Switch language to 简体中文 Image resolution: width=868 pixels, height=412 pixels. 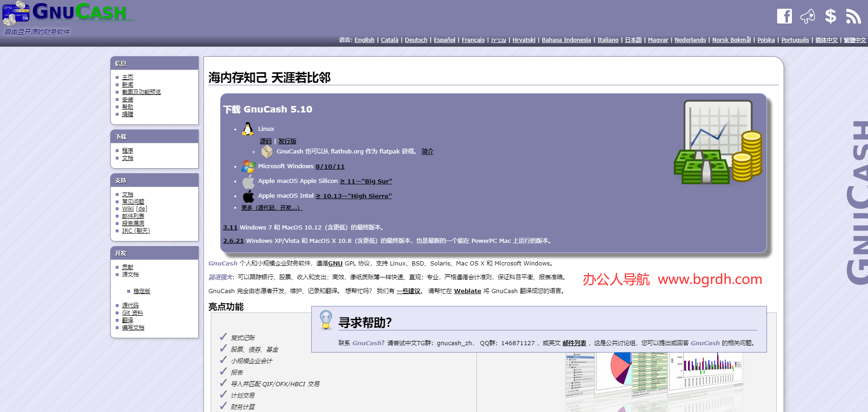826,40
